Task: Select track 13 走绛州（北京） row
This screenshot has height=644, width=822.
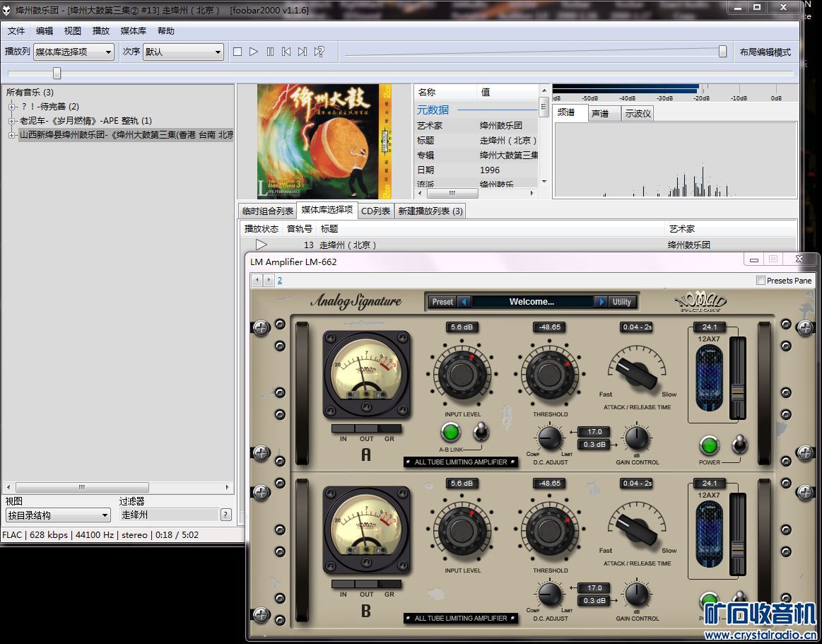Action: tap(518, 245)
